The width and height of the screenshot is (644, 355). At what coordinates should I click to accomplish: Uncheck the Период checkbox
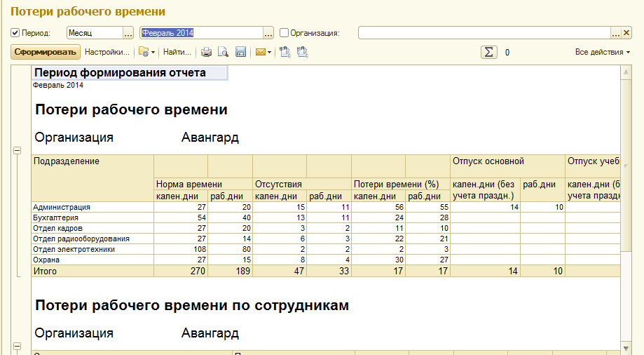point(15,33)
